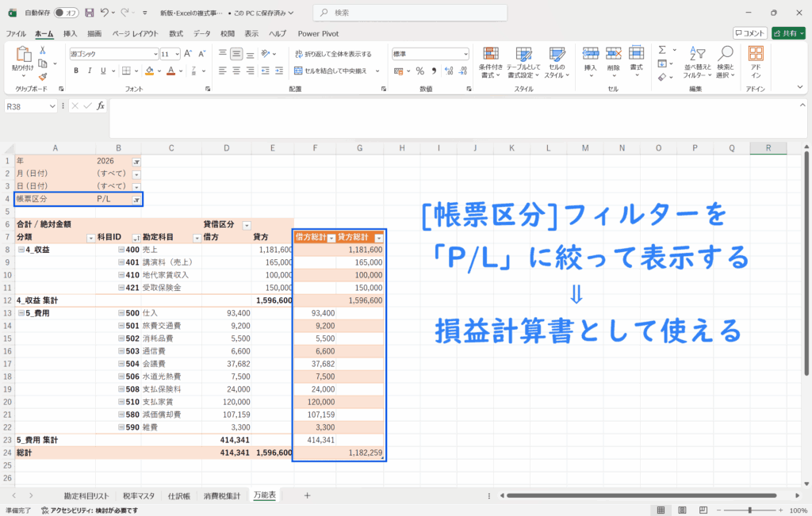Image resolution: width=812 pixels, height=516 pixels.
Task: Click the 共有 share button
Action: [x=787, y=33]
